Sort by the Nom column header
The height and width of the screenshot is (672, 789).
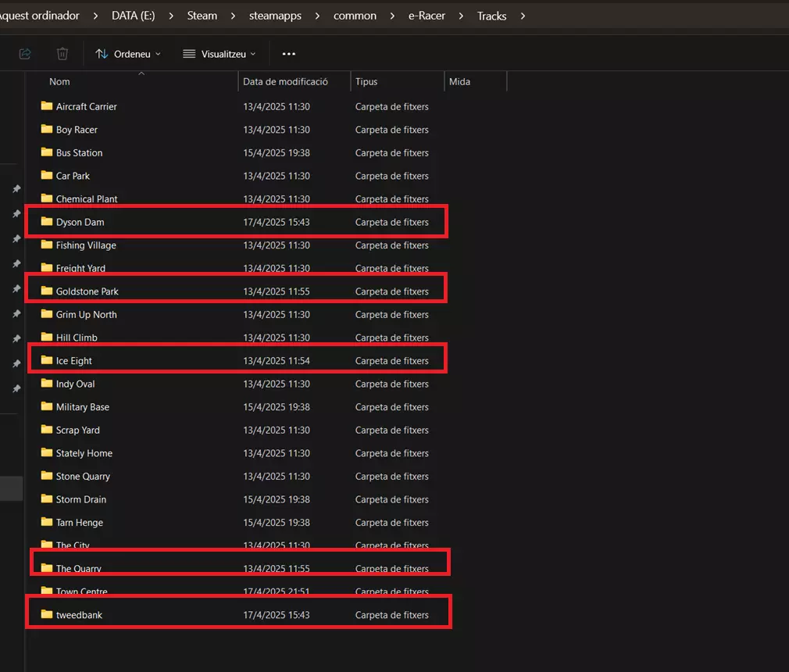59,82
